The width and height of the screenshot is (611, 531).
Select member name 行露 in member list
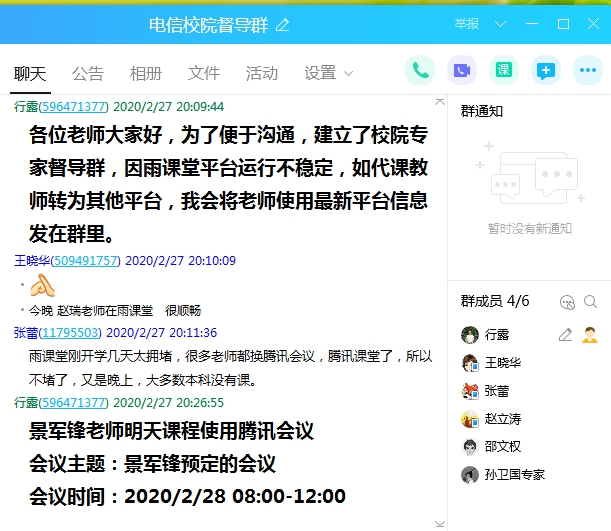pos(497,335)
